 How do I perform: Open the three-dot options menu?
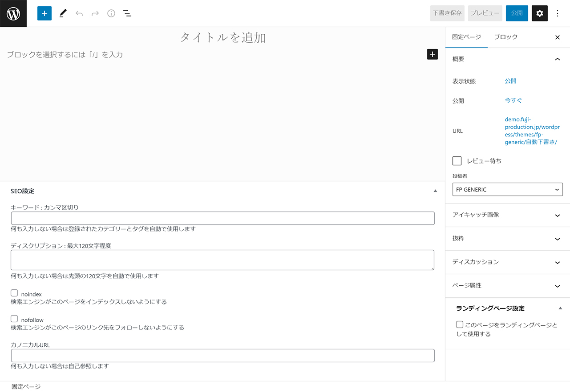pos(558,13)
